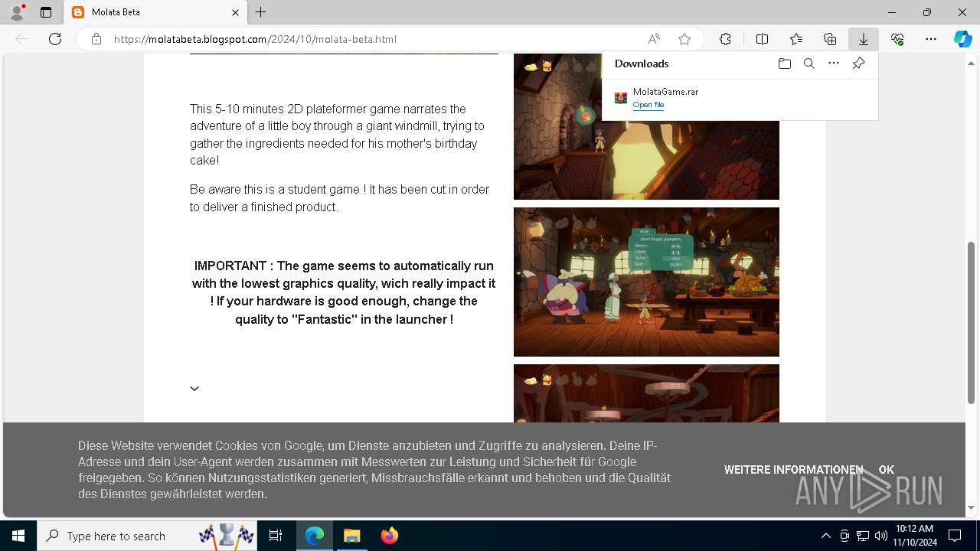Open volume control in tray
The width and height of the screenshot is (980, 551).
pos(880,536)
